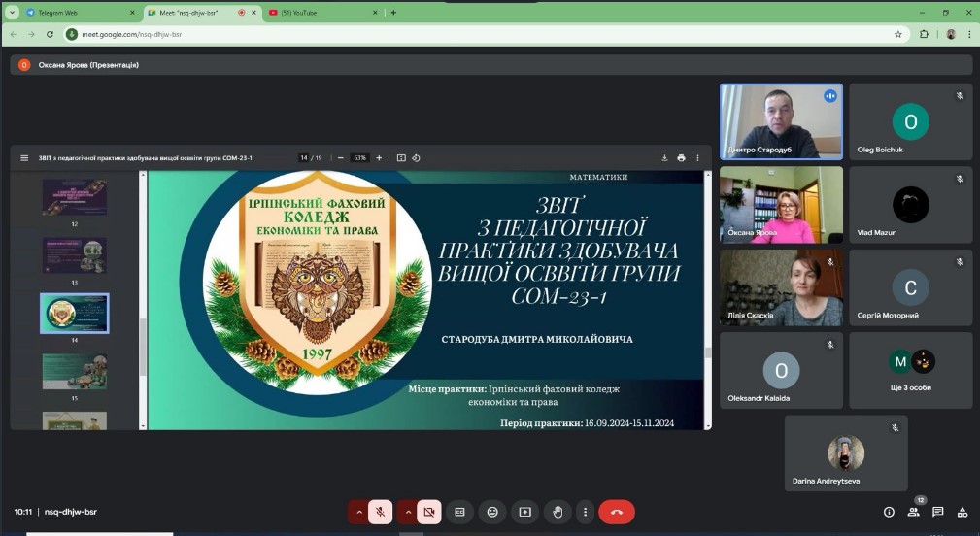Open PDF viewer more actions menu
Screen dimensions: 980x536
pos(698,158)
